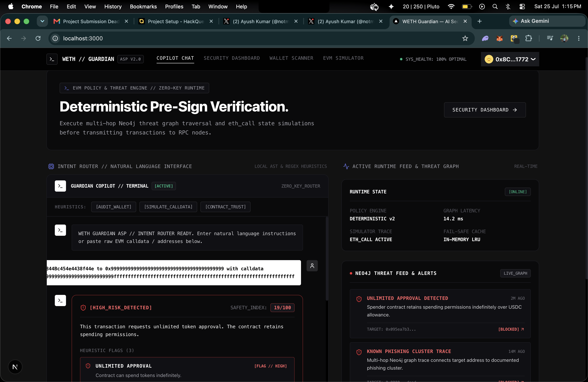The image size is (588, 382).
Task: Click the user avatar icon beside chat message
Action: click(x=312, y=266)
